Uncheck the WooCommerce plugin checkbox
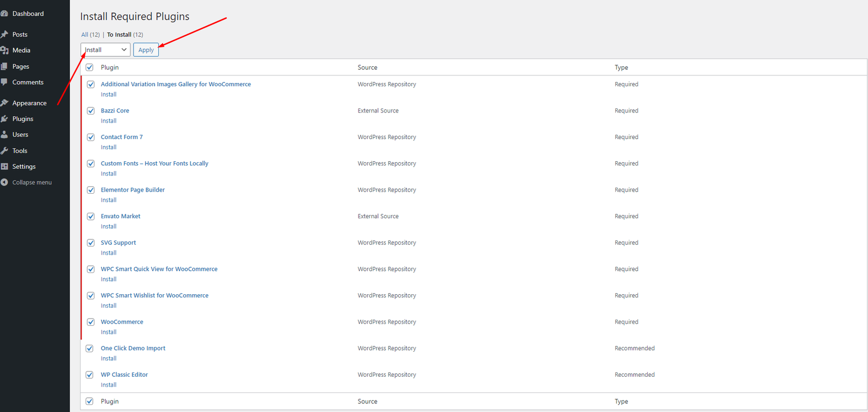Screen dimensions: 868x412 [x=91, y=322]
